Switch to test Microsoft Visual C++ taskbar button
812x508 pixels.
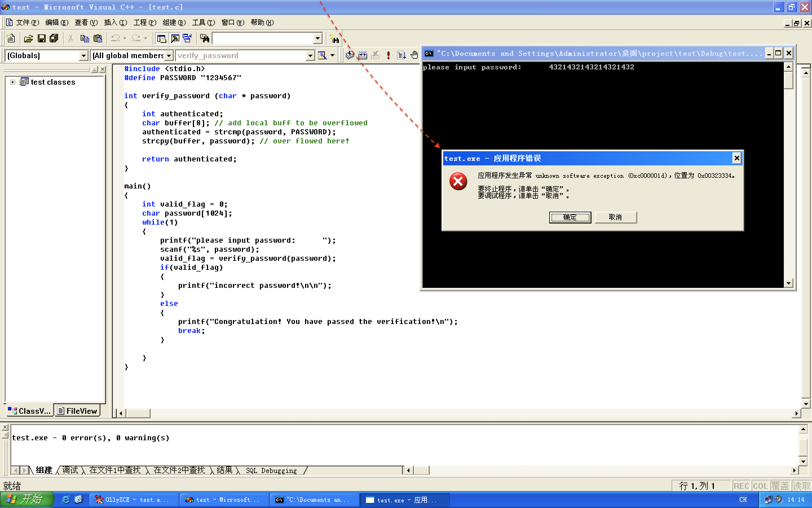pyautogui.click(x=224, y=500)
